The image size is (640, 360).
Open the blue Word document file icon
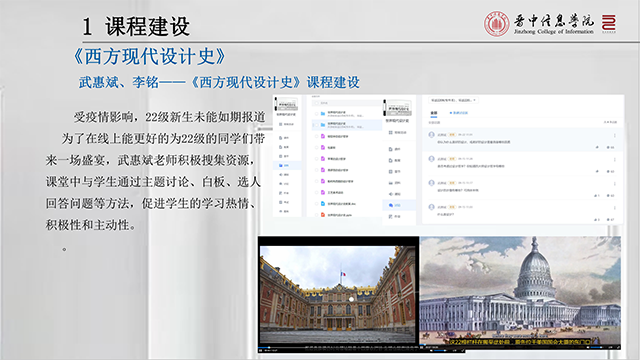coord(323,204)
